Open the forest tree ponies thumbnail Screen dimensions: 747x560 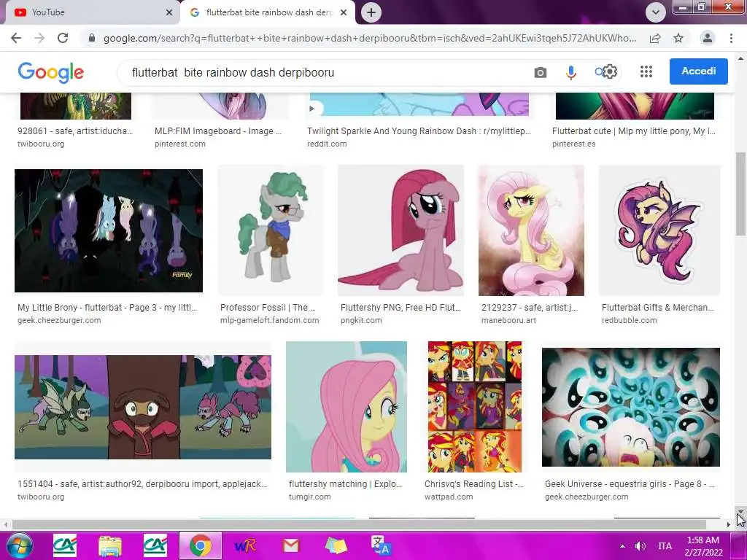point(143,407)
